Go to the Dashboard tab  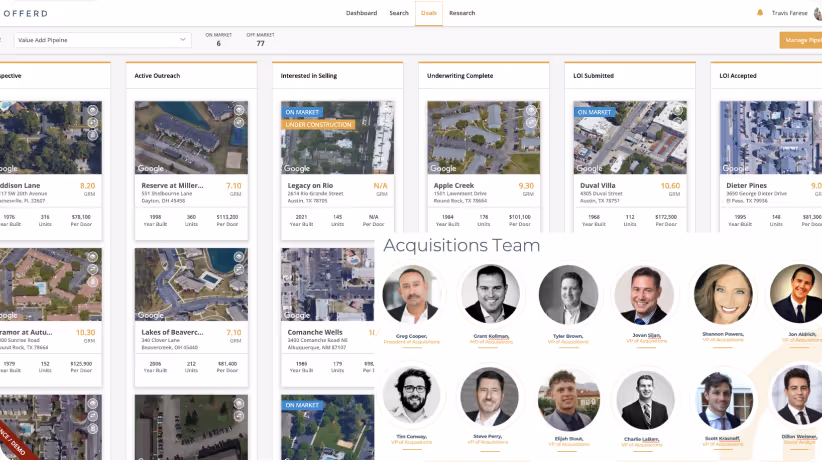pos(361,13)
